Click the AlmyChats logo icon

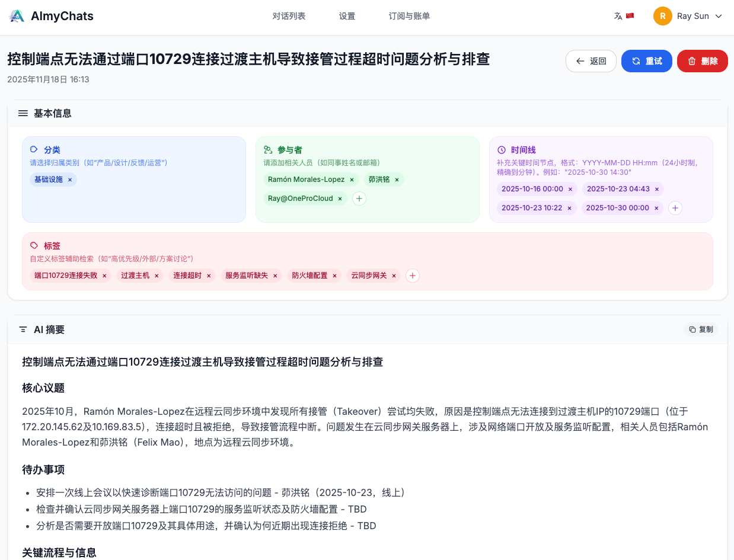point(17,16)
